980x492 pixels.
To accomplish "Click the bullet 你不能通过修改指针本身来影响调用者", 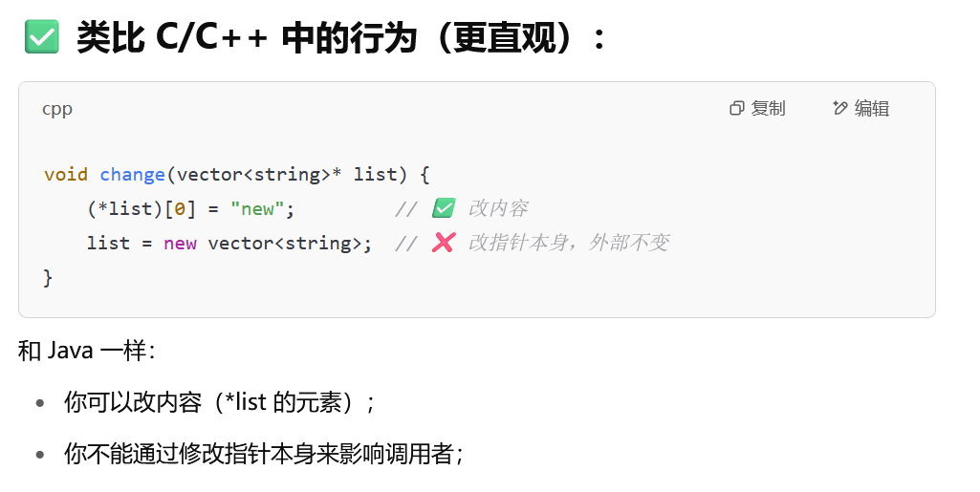I will click(x=264, y=453).
